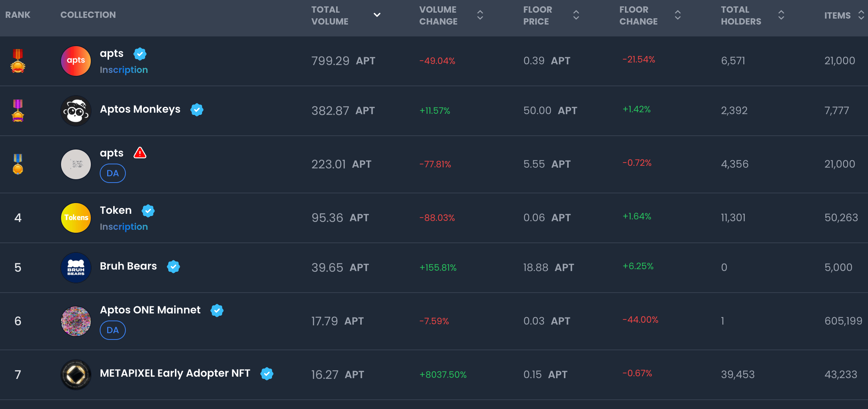Sort the table by Floor Change
Screen dimensions: 868x409
pos(678,15)
